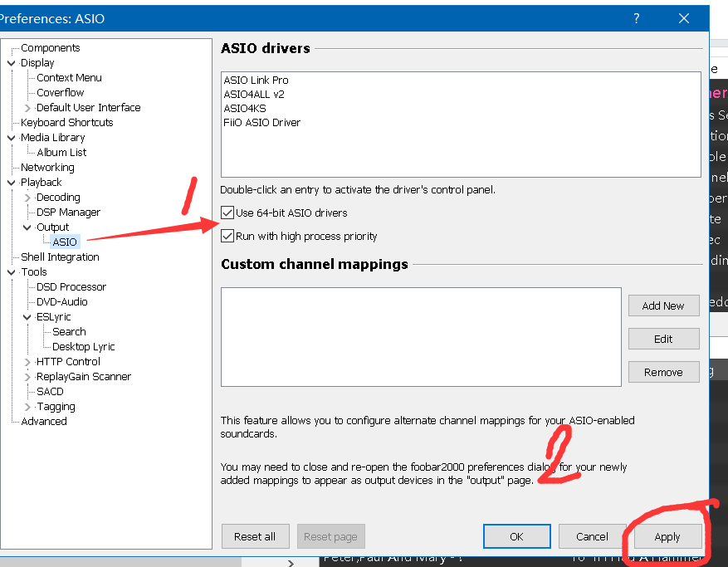Image resolution: width=728 pixels, height=567 pixels.
Task: Select ReplayGain Scanner node label
Action: (x=84, y=377)
